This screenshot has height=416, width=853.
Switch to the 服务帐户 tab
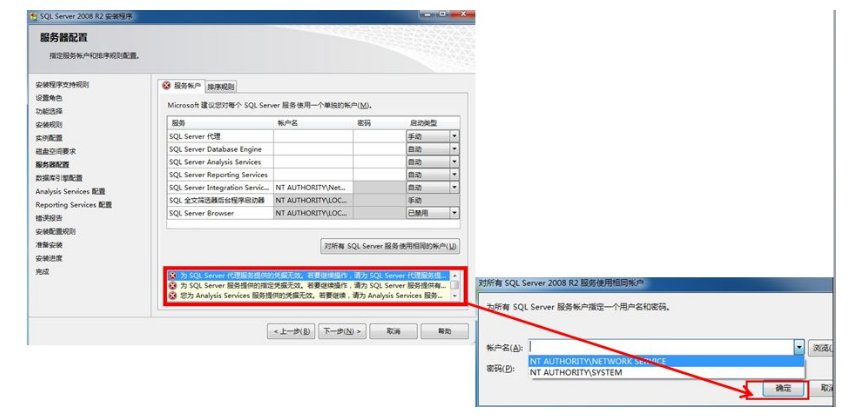(x=182, y=86)
